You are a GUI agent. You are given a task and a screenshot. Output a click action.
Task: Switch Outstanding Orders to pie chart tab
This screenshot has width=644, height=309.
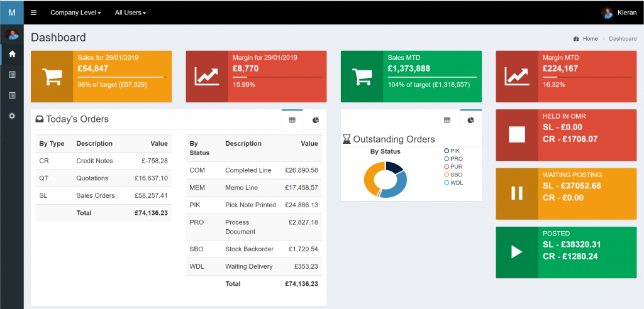[x=470, y=120]
